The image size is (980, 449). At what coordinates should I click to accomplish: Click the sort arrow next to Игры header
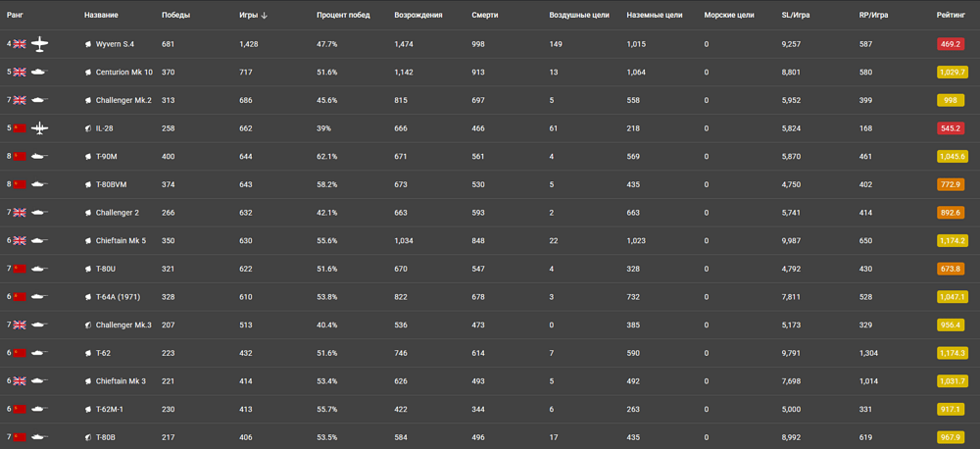(x=265, y=16)
